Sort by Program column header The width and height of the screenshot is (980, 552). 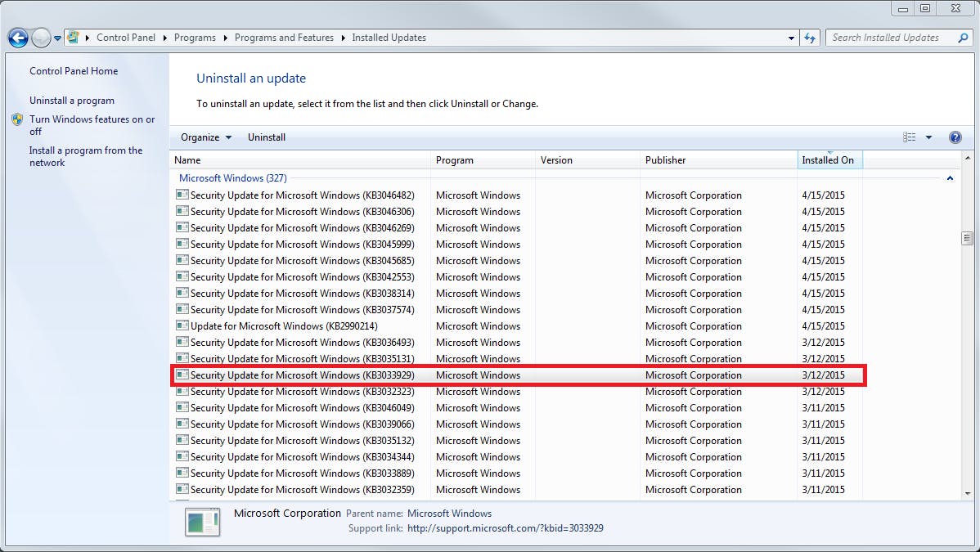point(483,160)
